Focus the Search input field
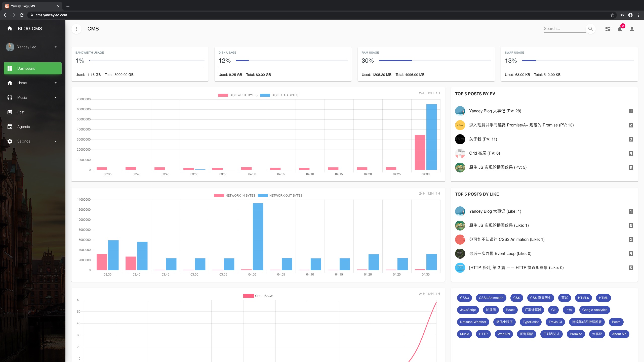The image size is (644, 362). pyautogui.click(x=564, y=29)
